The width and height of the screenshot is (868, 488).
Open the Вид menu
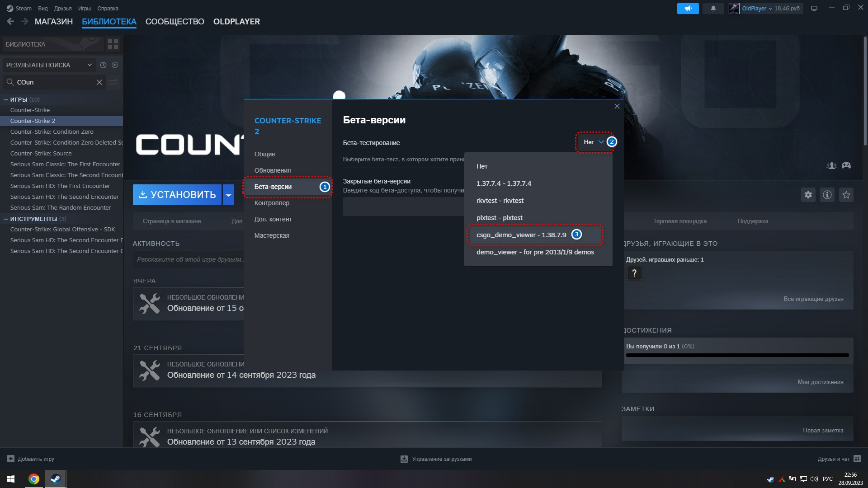(43, 9)
